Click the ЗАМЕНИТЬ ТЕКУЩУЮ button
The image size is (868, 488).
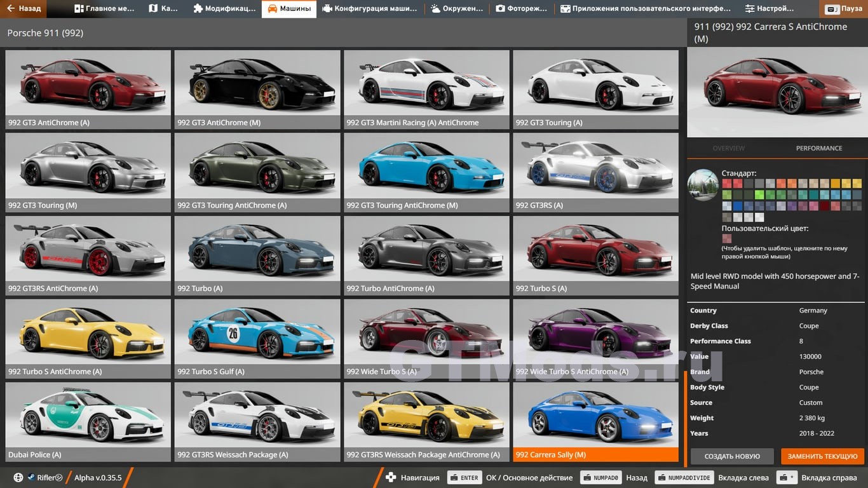click(823, 456)
